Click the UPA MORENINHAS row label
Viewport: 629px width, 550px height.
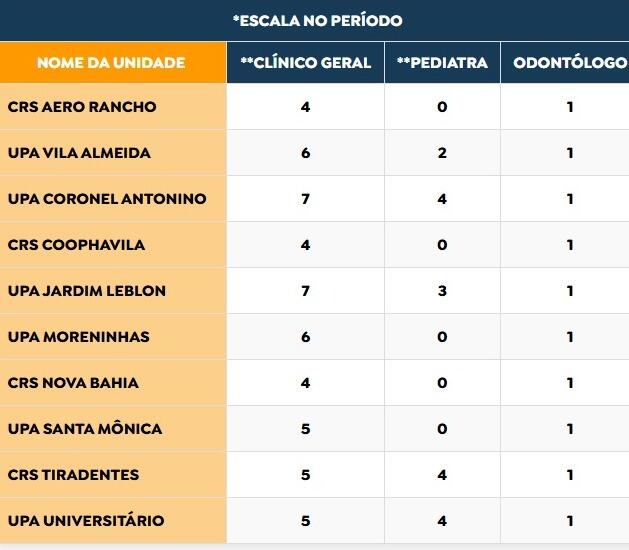(x=78, y=337)
